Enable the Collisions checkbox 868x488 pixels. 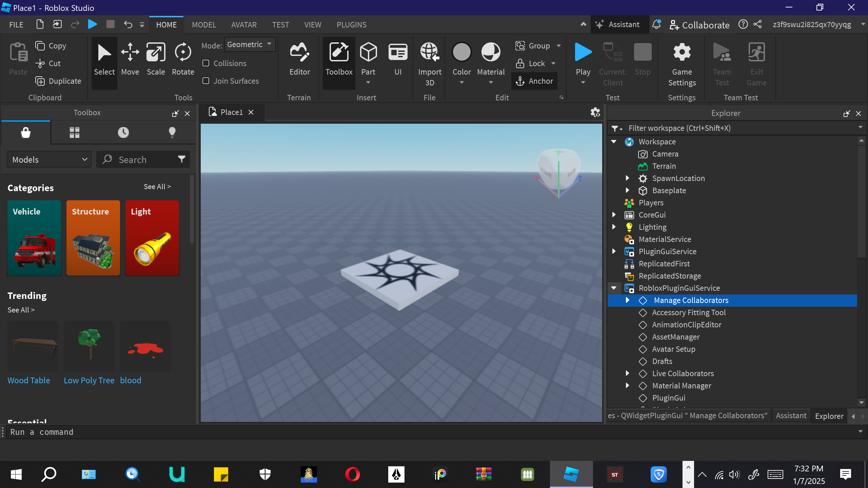pos(206,63)
